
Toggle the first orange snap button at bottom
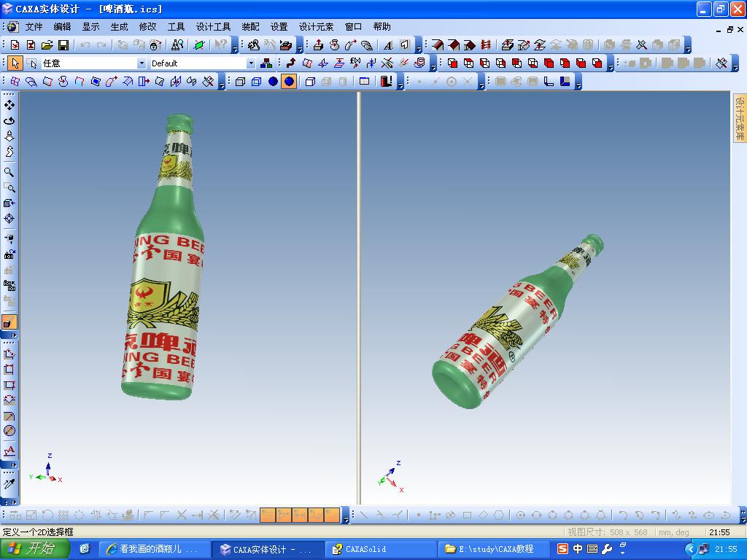267,515
